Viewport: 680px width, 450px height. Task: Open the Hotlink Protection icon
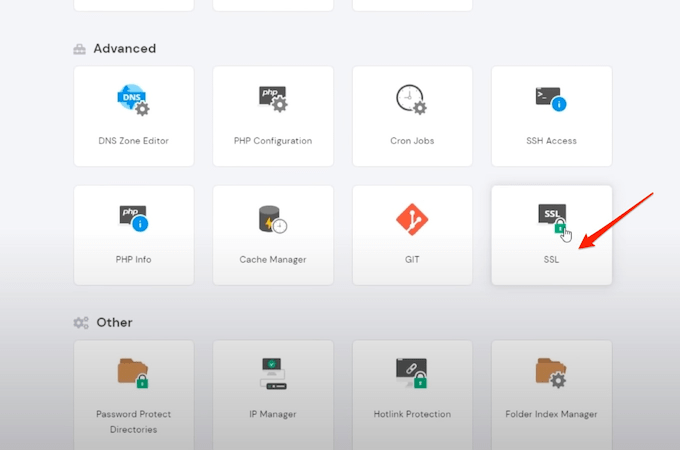[412, 373]
